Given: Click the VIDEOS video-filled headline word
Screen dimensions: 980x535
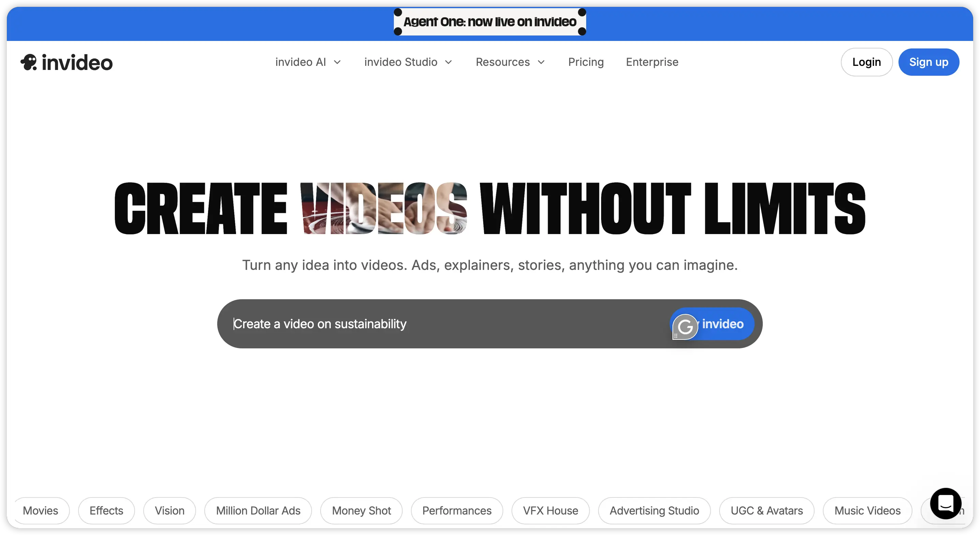Looking at the screenshot, I should (x=384, y=208).
